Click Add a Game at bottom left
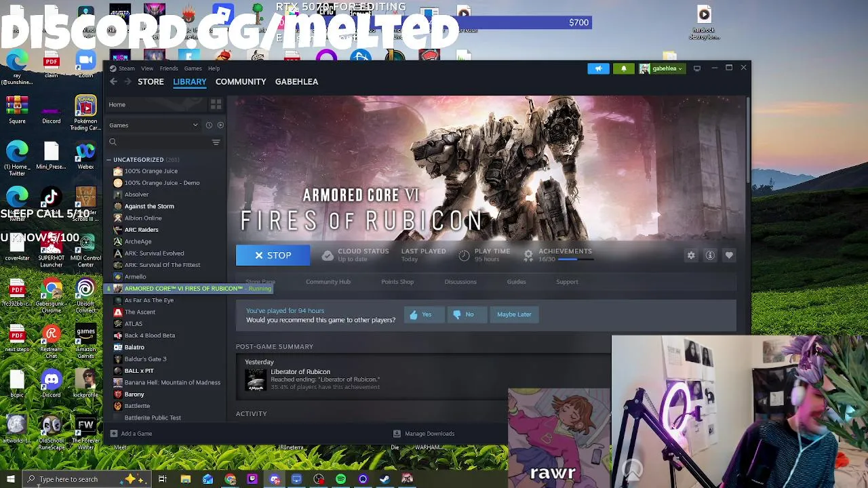The image size is (868, 488). pyautogui.click(x=131, y=434)
